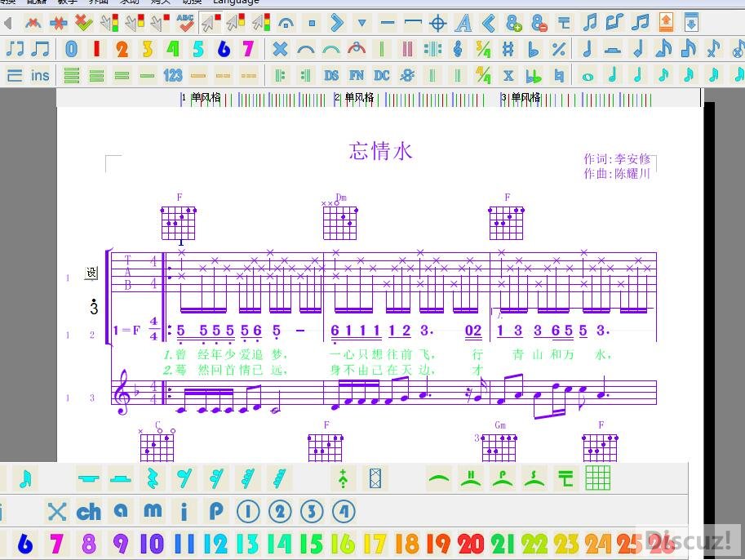This screenshot has width=745, height=560.
Task: Select the magenta number 7 note button
Action: 248,48
